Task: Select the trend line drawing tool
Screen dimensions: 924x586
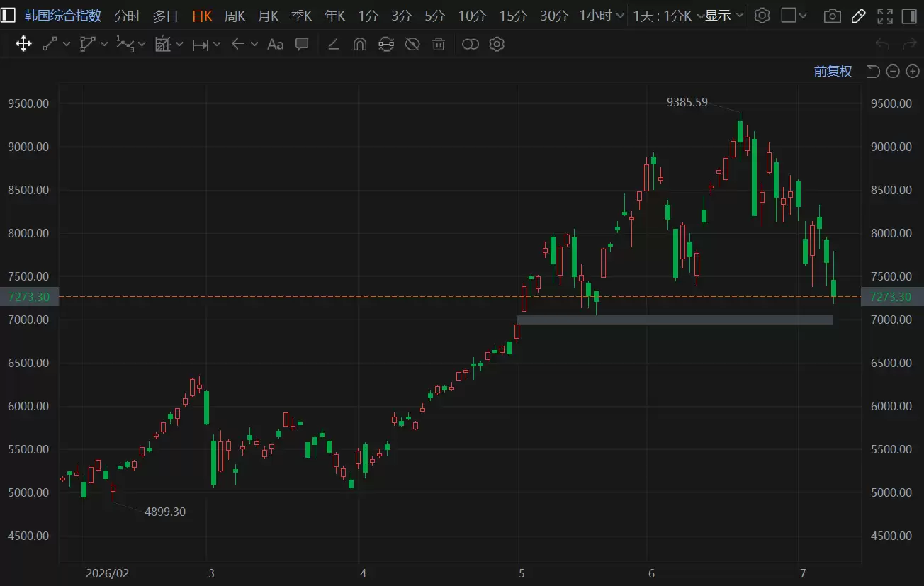Action: pos(50,45)
